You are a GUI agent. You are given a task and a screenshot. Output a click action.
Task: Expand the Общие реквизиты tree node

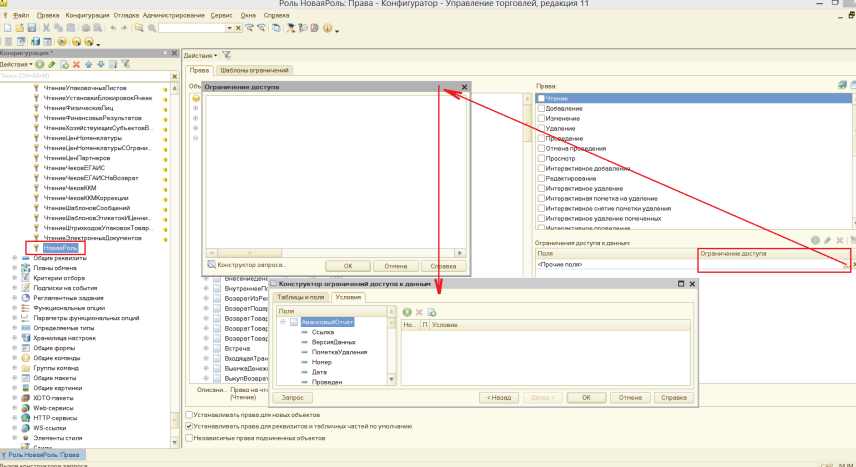pos(14,258)
